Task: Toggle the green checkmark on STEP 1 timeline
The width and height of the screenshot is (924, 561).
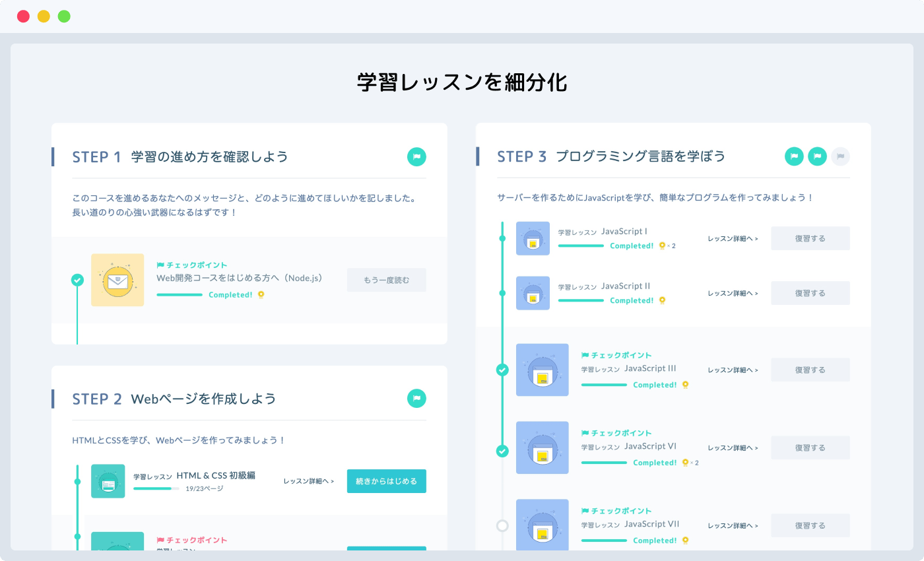Action: [78, 280]
